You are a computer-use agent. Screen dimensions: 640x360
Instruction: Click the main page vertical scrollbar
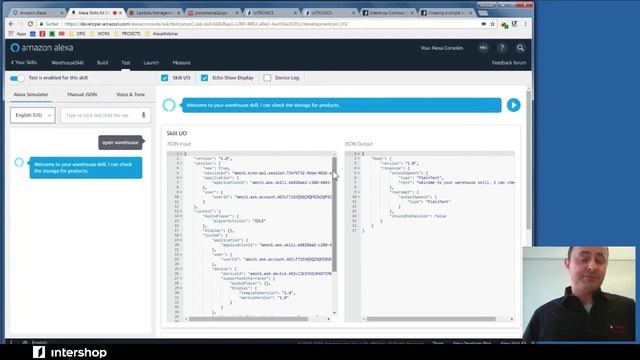[x=529, y=160]
